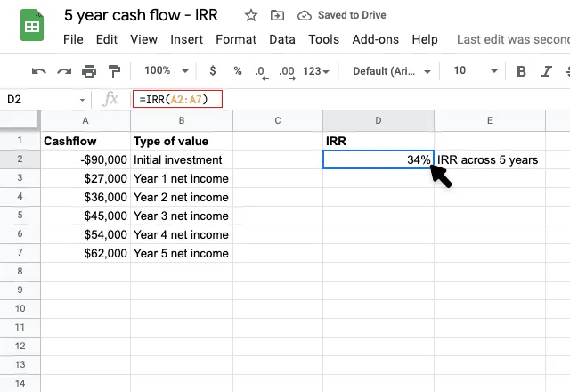Activate the paint format tool

pos(115,71)
